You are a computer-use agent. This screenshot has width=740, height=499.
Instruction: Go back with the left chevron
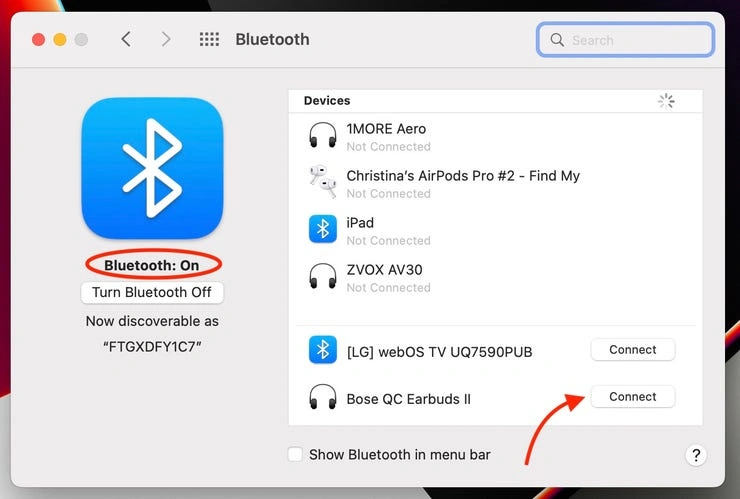[x=126, y=39]
